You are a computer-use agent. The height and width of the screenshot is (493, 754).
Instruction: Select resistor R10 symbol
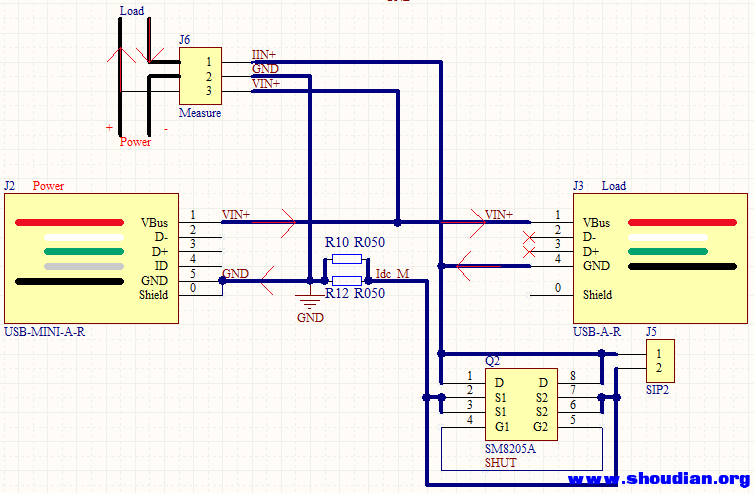(347, 259)
